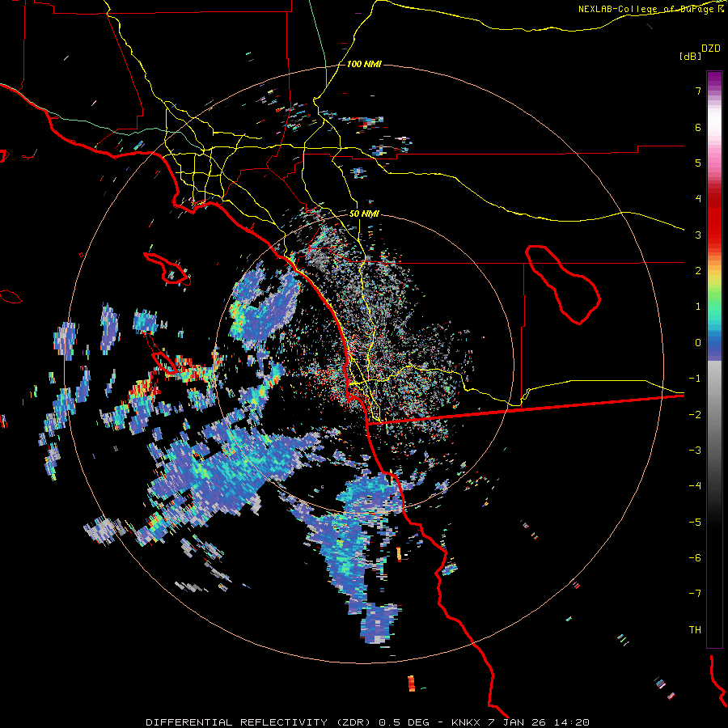This screenshot has width=728, height=728.
Task: Click the "-4" scale label
Action: (695, 486)
